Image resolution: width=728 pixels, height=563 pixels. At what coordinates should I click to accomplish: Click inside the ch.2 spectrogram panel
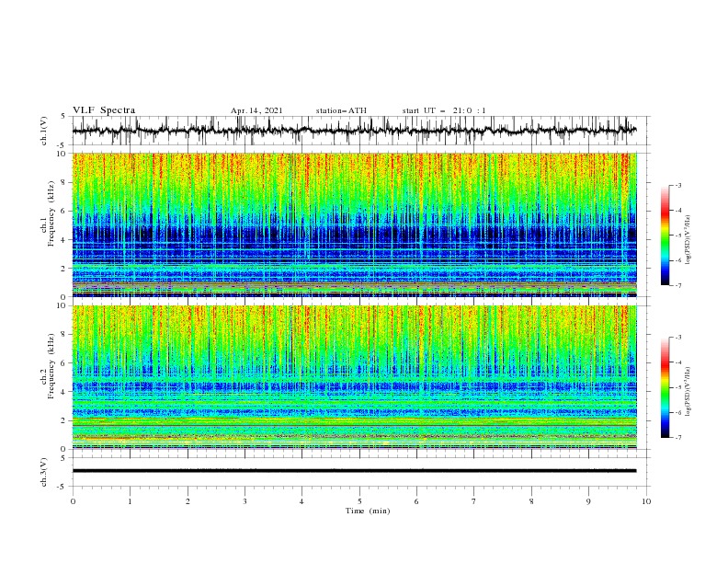click(354, 377)
